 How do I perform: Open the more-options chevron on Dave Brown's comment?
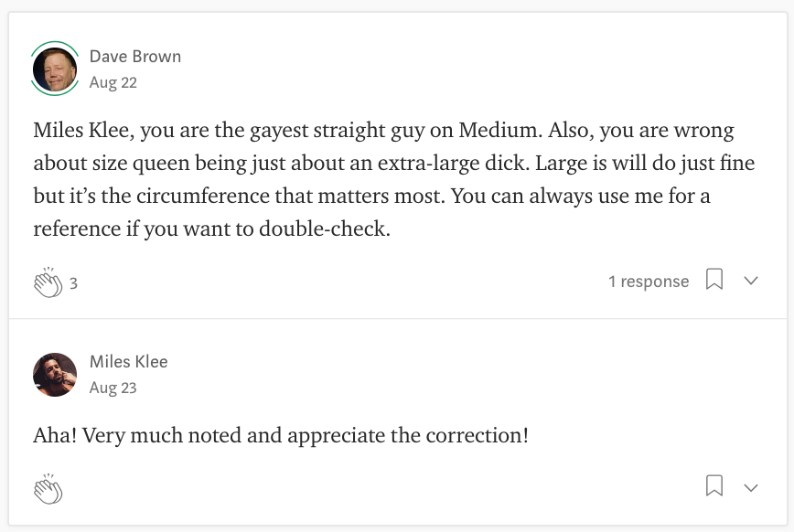(751, 281)
